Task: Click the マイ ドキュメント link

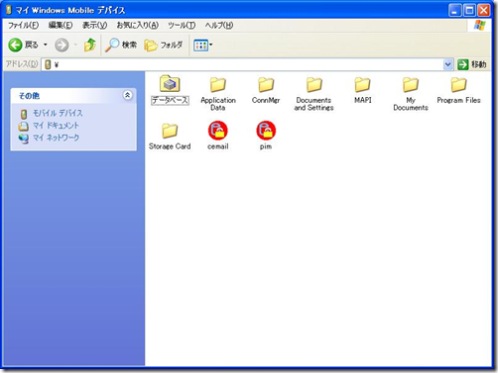Action: [56, 126]
